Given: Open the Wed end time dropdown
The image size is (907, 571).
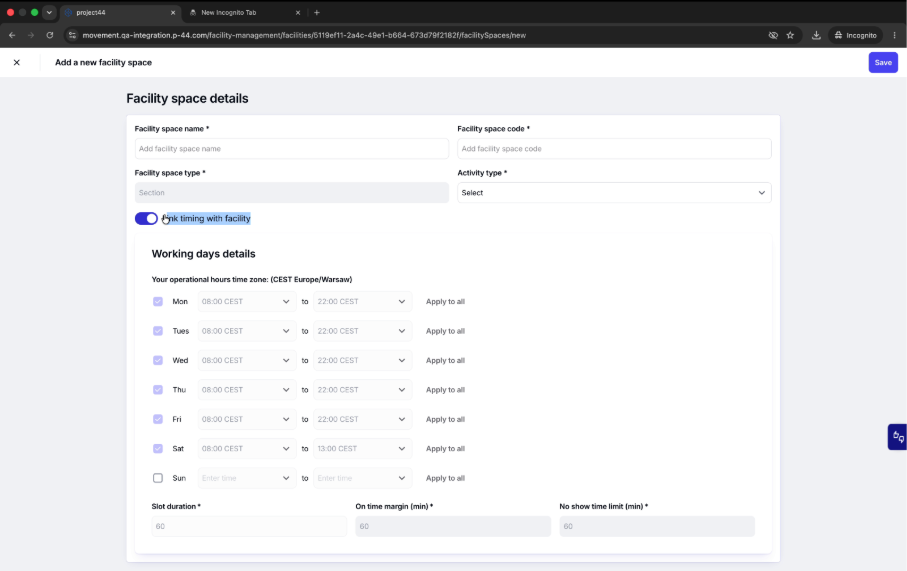Looking at the screenshot, I should pyautogui.click(x=363, y=360).
